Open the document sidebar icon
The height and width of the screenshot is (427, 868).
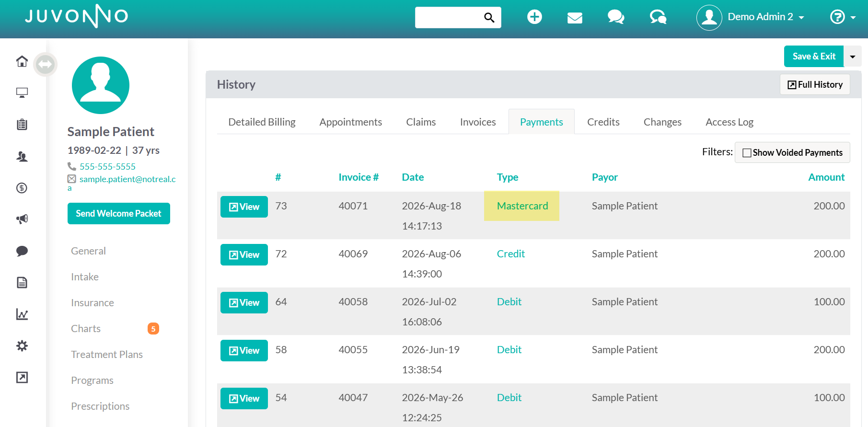(x=22, y=282)
